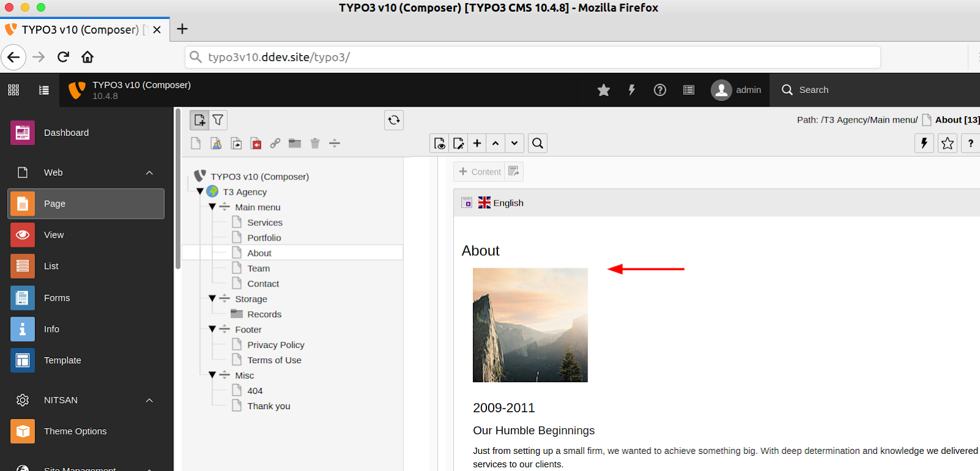
Task: Open the Dashboard module
Action: pos(86,132)
